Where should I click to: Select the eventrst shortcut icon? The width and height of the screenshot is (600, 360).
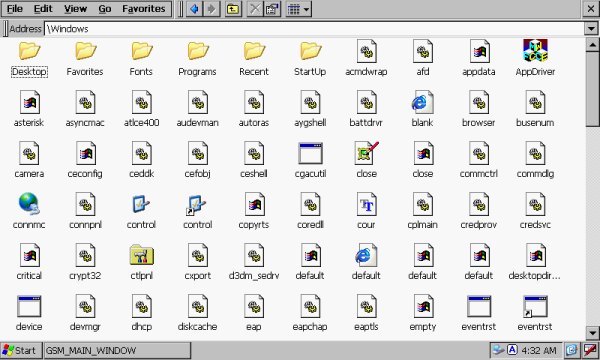pyautogui.click(x=535, y=306)
